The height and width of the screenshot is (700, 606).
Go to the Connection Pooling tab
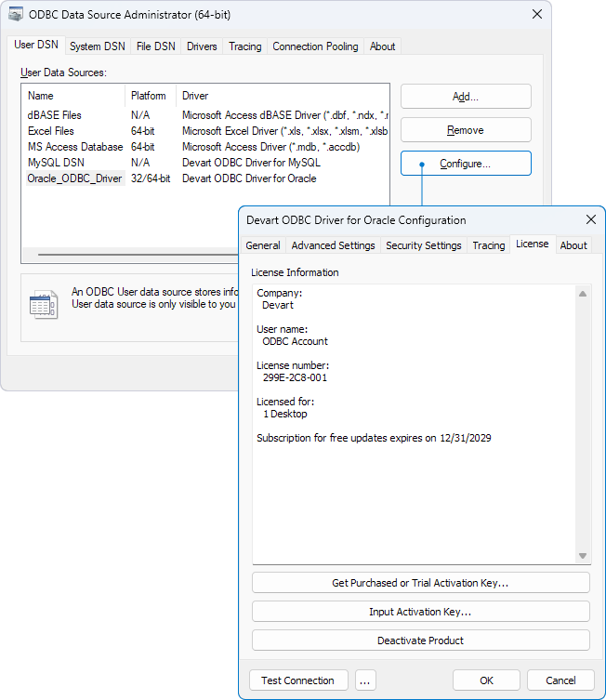tap(315, 46)
